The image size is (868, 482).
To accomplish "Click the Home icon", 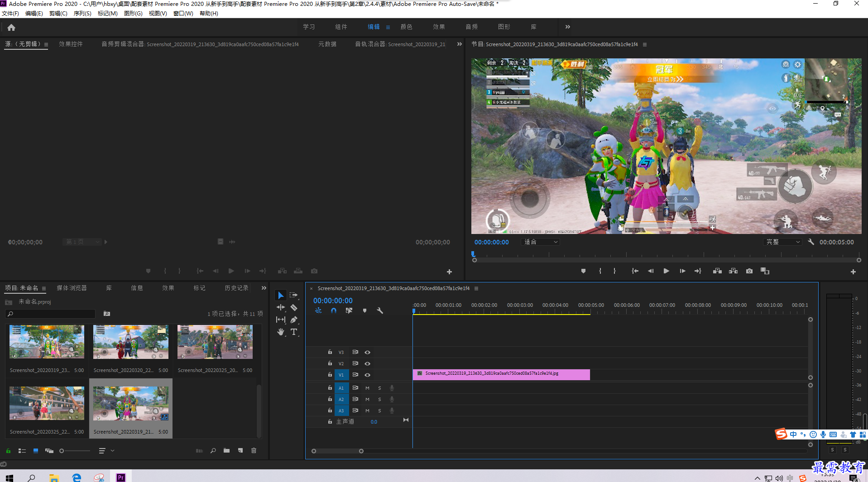I will pyautogui.click(x=11, y=28).
